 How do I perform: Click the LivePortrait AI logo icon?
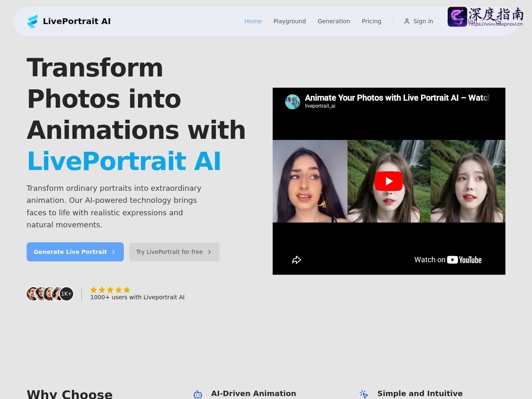(x=32, y=21)
